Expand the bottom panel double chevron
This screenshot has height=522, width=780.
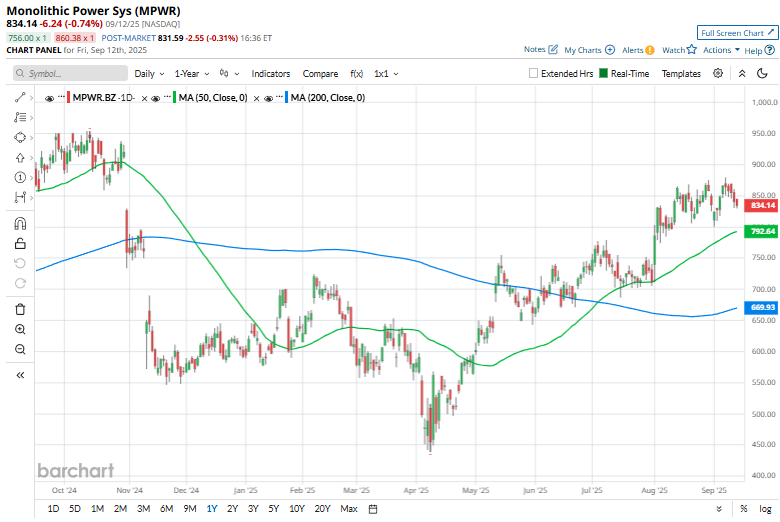pyautogui.click(x=719, y=509)
